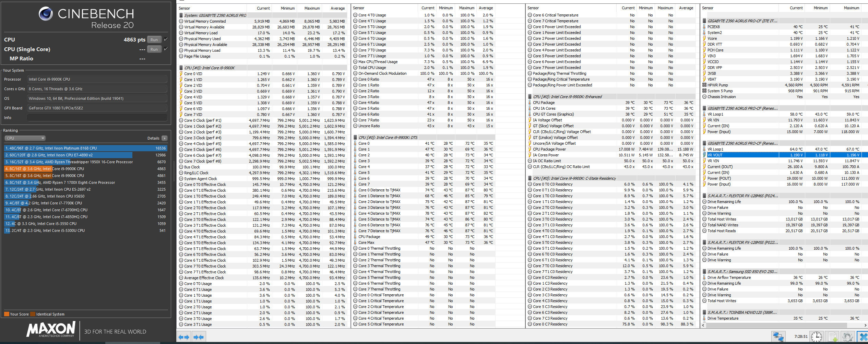Expand ranking Details with the arrow button
868x344 pixels.
pos(165,138)
